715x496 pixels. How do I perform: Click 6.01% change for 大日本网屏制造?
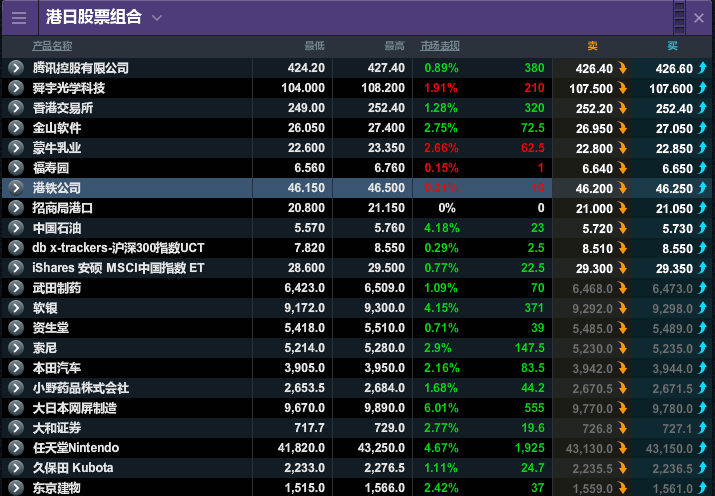click(441, 408)
